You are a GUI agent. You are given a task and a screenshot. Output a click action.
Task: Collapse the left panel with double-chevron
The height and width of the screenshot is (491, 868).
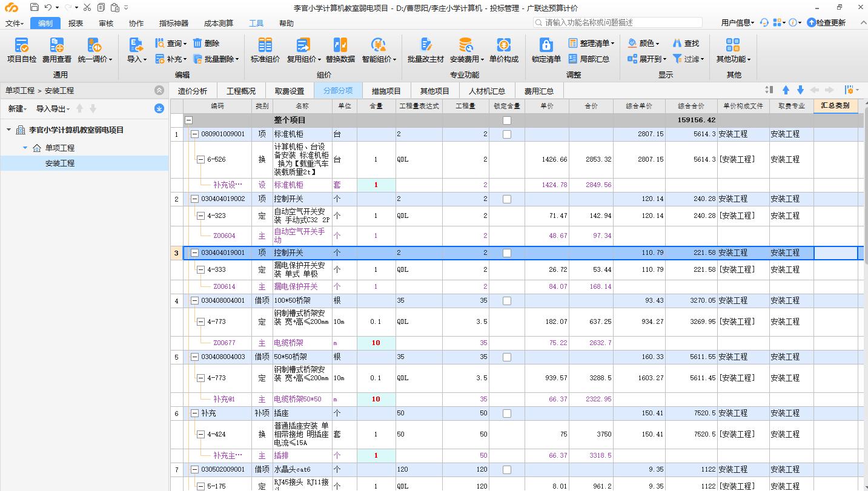pos(159,90)
